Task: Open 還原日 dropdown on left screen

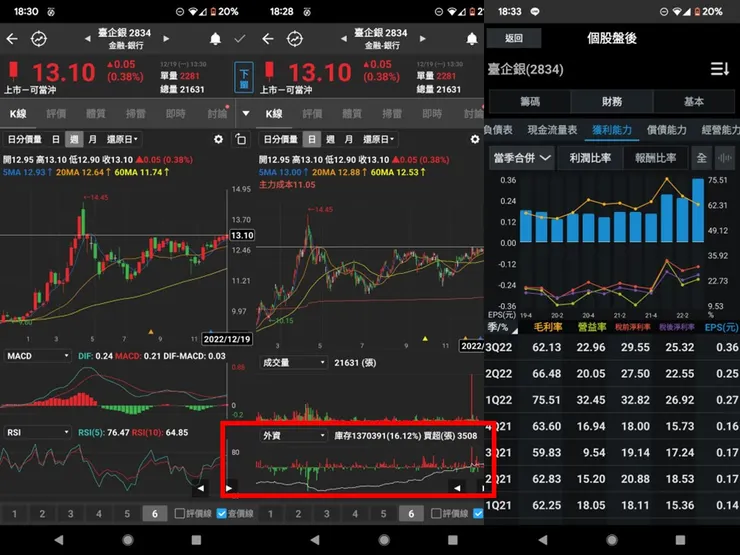Action: click(122, 139)
